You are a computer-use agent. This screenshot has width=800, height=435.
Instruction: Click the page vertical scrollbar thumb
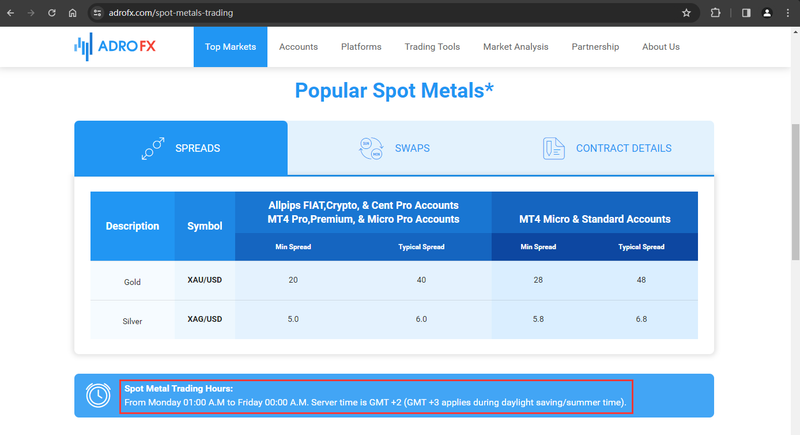(795, 191)
